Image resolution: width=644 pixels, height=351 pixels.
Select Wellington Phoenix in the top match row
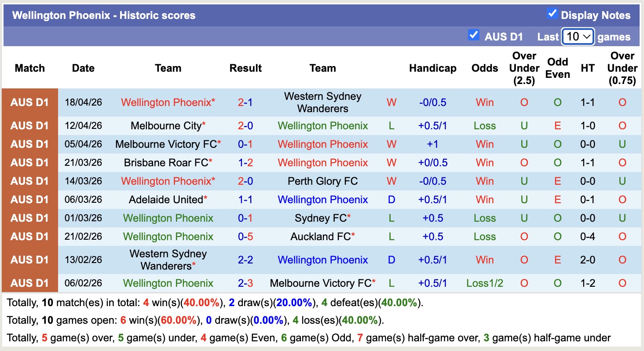pyautogui.click(x=167, y=102)
